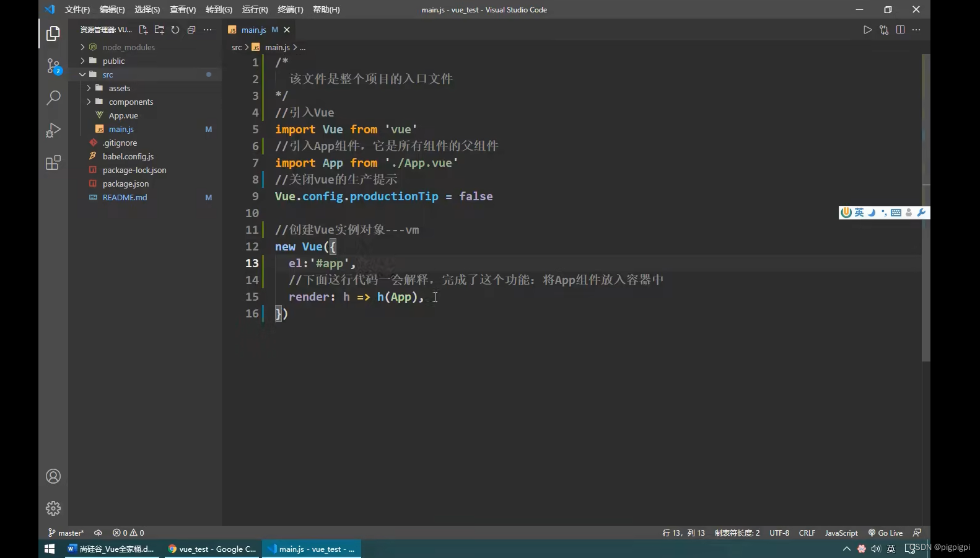Refresh the explorer file tree
The width and height of the screenshot is (980, 558).
click(x=175, y=30)
